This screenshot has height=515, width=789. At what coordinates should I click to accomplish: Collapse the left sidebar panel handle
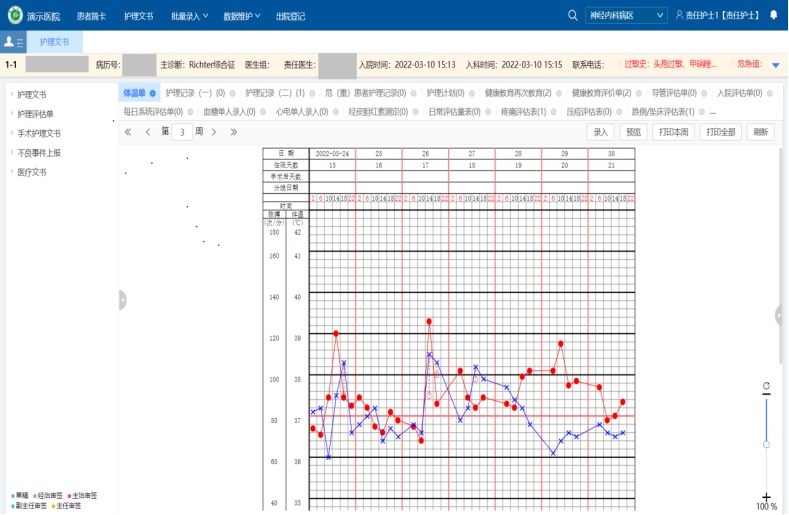[x=122, y=299]
